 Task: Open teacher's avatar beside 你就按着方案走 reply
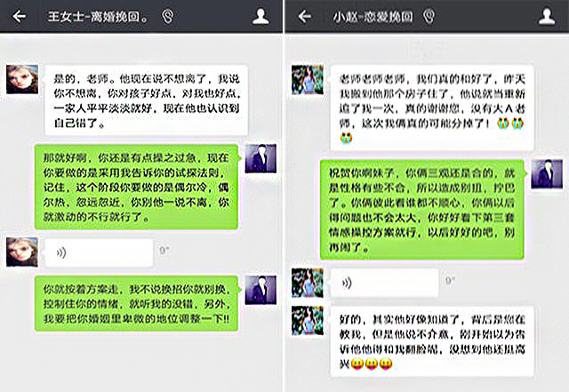click(x=260, y=290)
